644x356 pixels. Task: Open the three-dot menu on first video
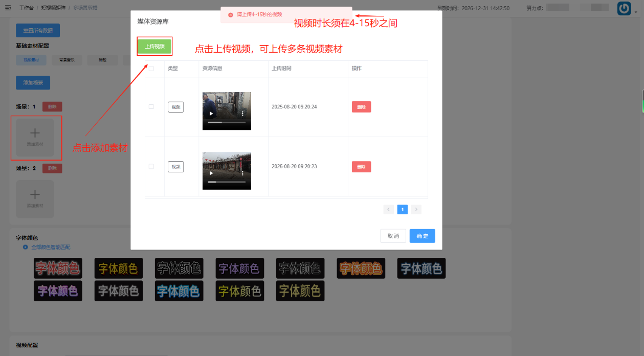(x=243, y=114)
